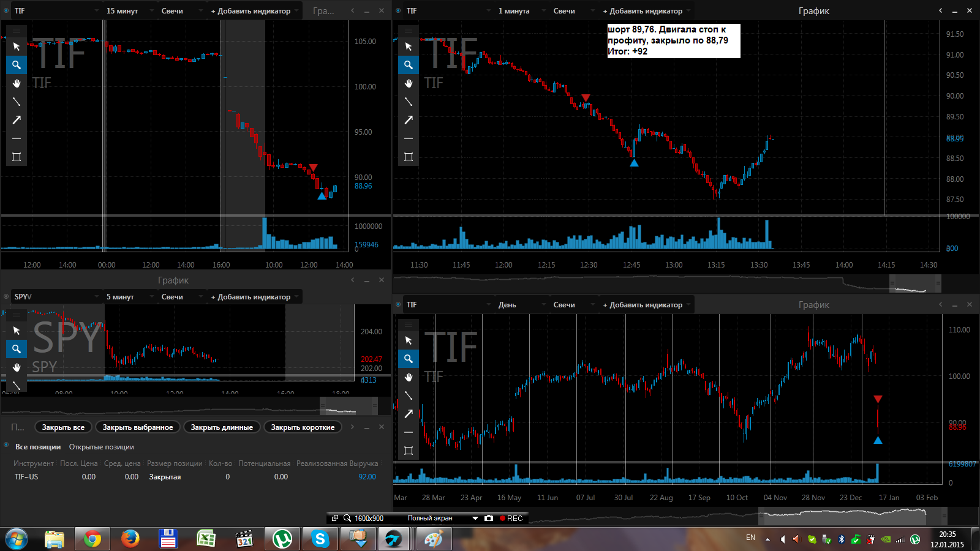Screen dimensions: 980x551
Task: Open chart menu icon above 15-minute tools
Action: 17,30
